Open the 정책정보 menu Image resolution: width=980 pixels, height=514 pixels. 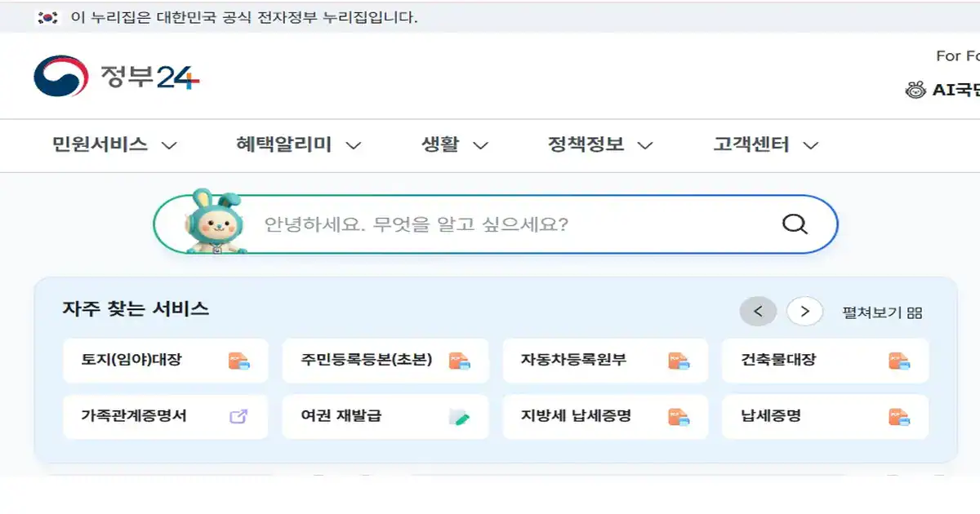coord(600,145)
